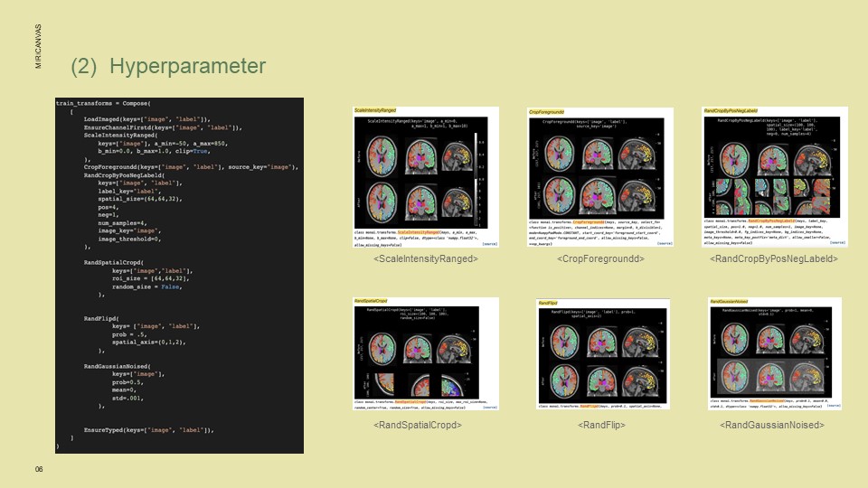868x488 pixels.
Task: Click the 'spatial_axis=(0,1,2),' code line
Action: coord(149,342)
